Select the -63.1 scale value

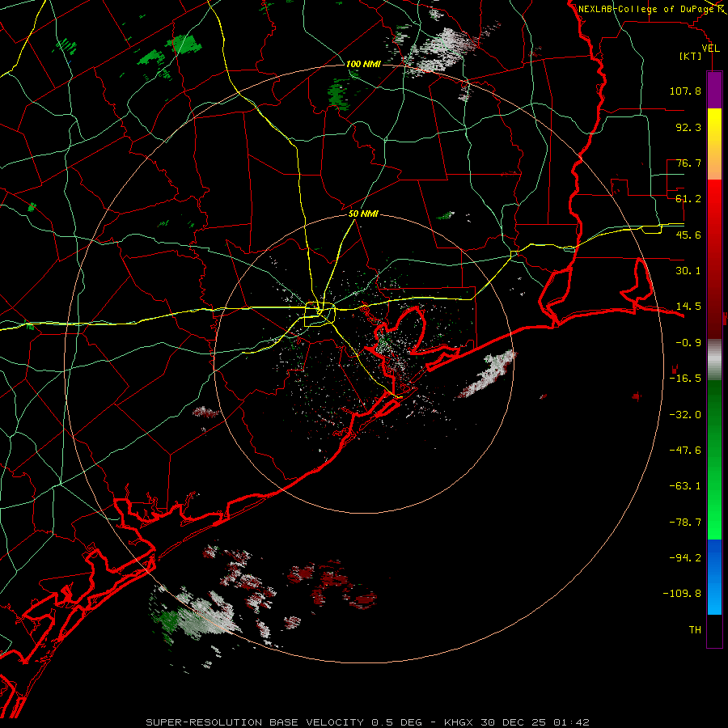(x=685, y=486)
